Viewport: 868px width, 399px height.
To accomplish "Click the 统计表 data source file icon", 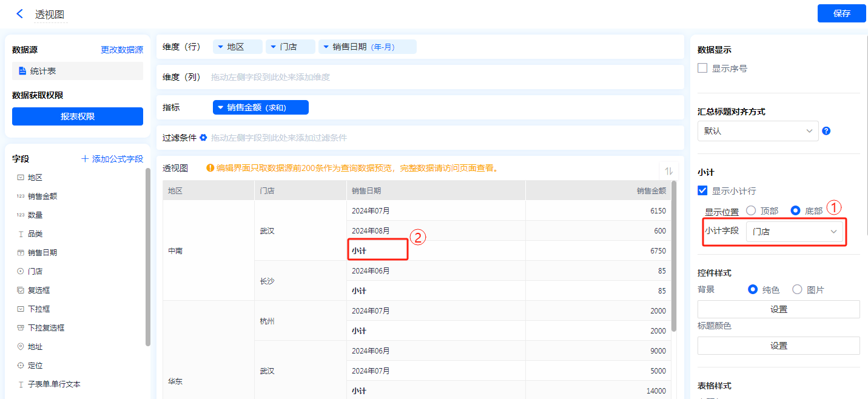I will [x=22, y=72].
